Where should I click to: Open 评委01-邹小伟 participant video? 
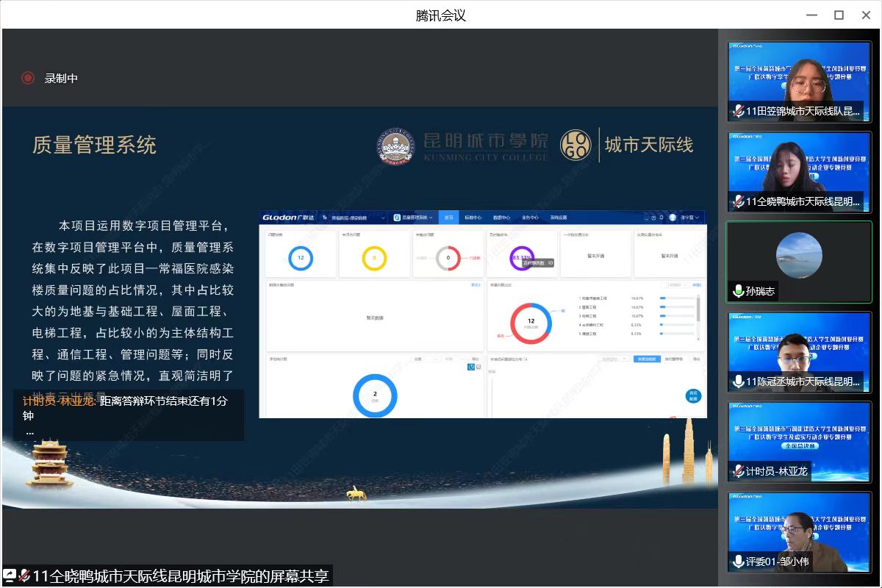point(799,532)
